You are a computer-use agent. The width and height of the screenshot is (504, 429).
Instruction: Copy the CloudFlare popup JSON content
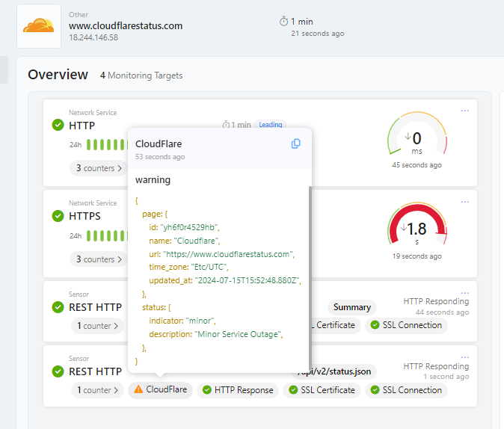coord(295,143)
